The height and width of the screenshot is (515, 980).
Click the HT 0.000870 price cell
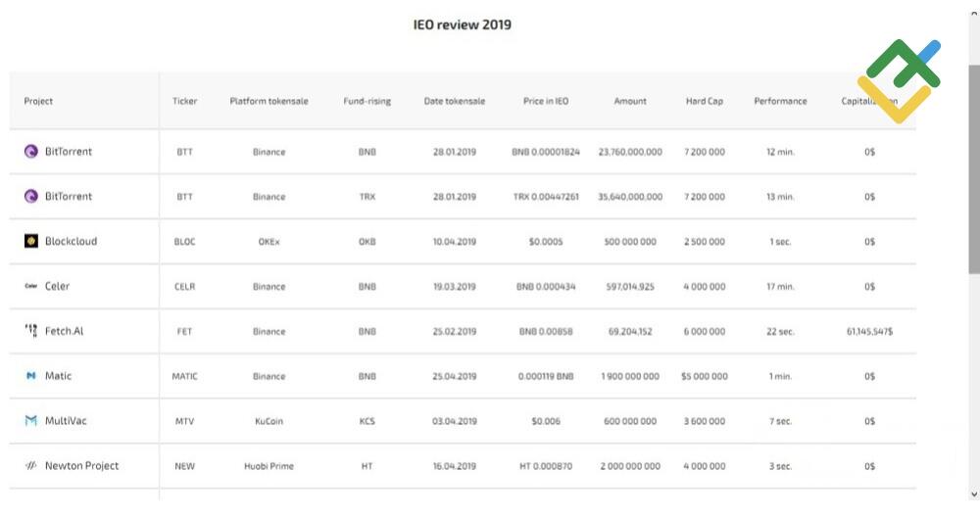click(x=546, y=466)
